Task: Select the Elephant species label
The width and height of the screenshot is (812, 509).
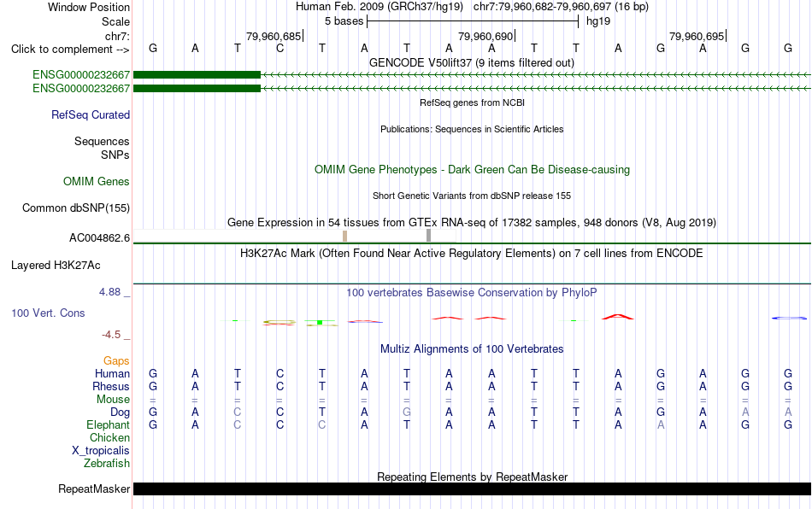Action: click(x=109, y=424)
